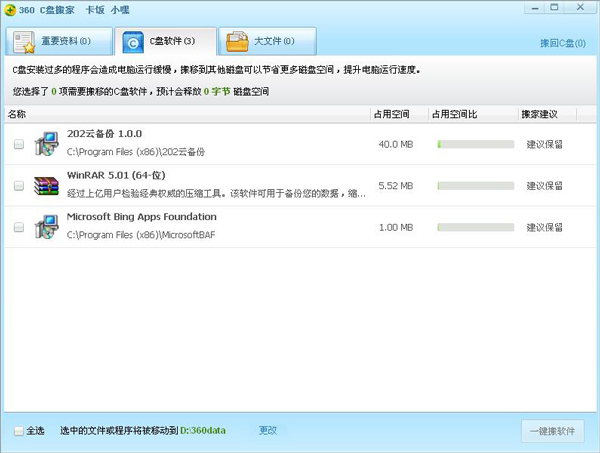Click the path C:\Program Files (x86)\MicrosoftBAF
Screen dimensions: 600x453
coord(141,235)
